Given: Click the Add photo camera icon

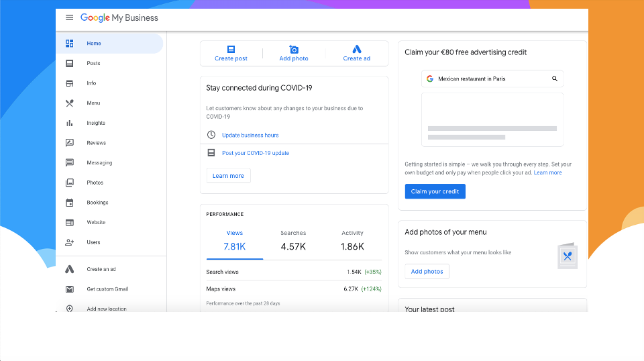Looking at the screenshot, I should 294,49.
